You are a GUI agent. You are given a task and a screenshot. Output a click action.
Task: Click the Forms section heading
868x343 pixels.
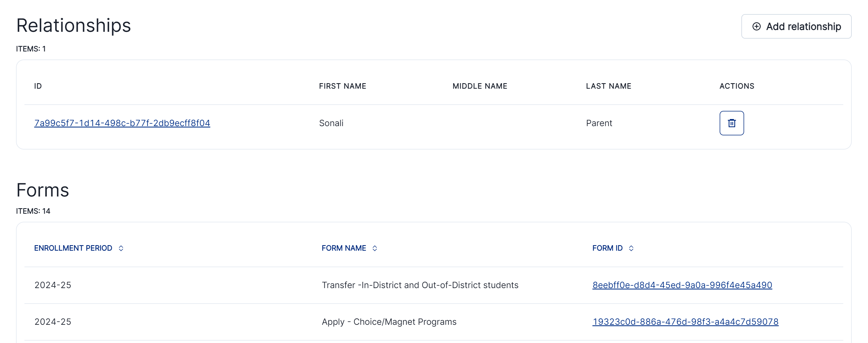tap(43, 190)
